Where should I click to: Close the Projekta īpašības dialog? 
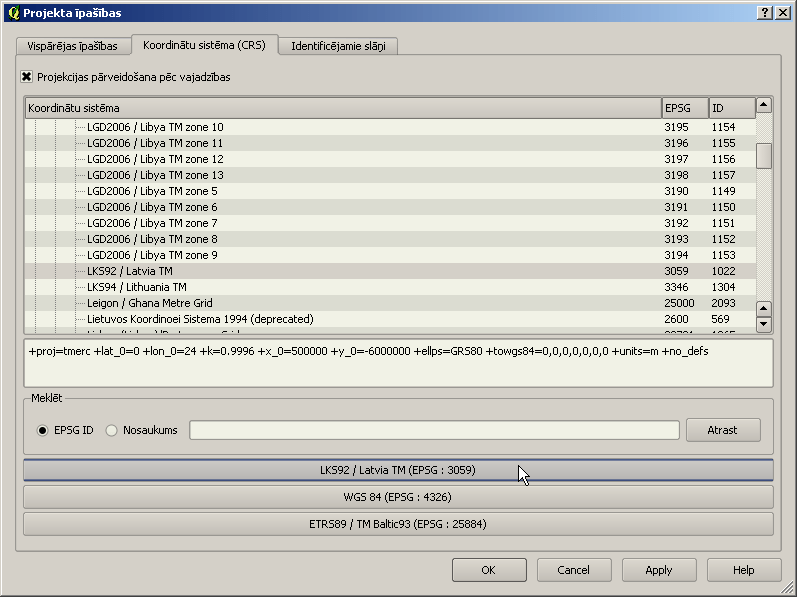[783, 13]
